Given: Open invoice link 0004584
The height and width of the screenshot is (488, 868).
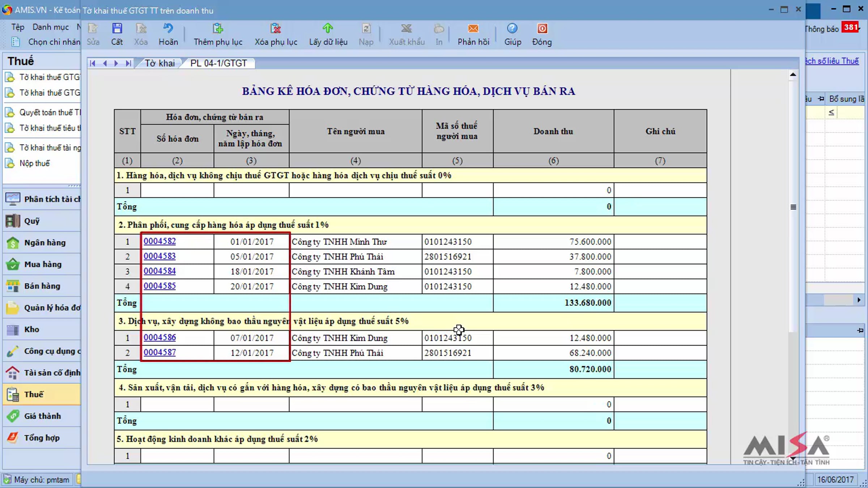Looking at the screenshot, I should pyautogui.click(x=159, y=271).
